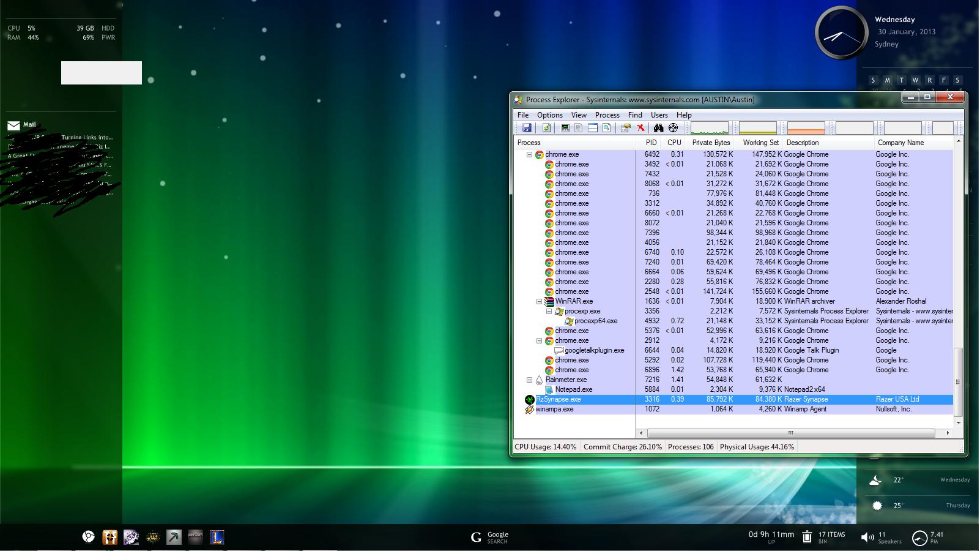
Task: Toggle the lower pane view icon
Action: tap(593, 128)
